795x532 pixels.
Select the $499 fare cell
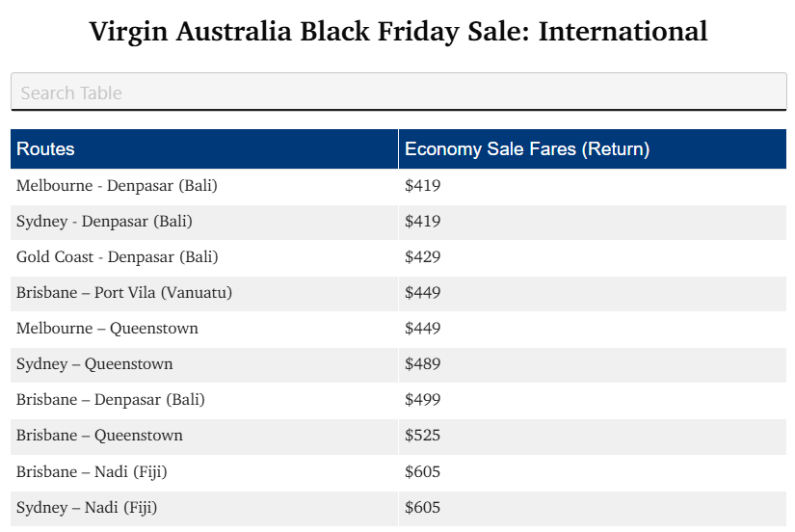pyautogui.click(x=422, y=400)
